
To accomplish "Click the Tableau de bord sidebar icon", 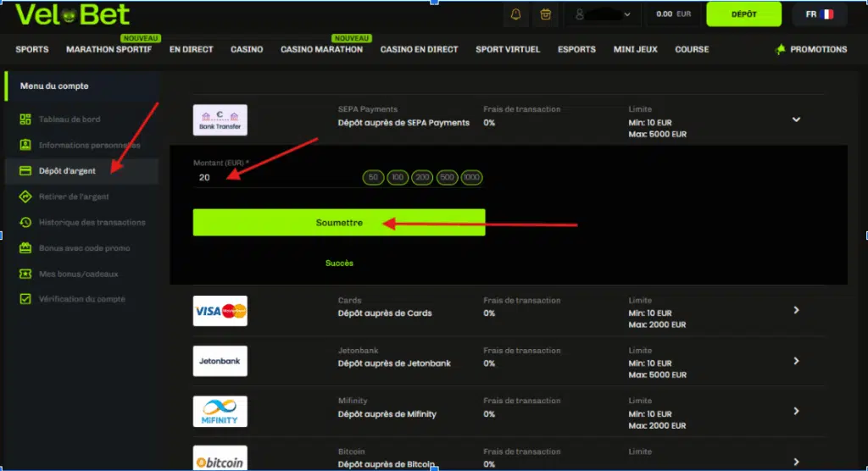I will [x=25, y=119].
